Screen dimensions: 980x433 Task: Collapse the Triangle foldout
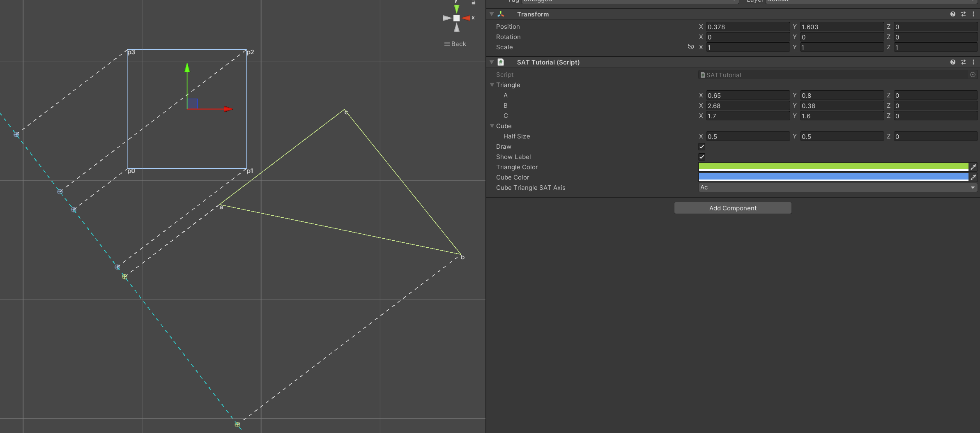pyautogui.click(x=492, y=85)
